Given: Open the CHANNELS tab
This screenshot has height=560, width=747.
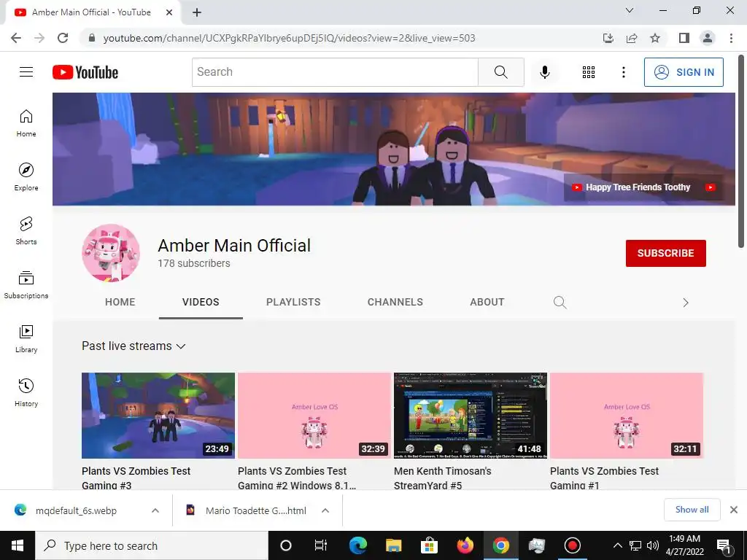Looking at the screenshot, I should [x=395, y=303].
